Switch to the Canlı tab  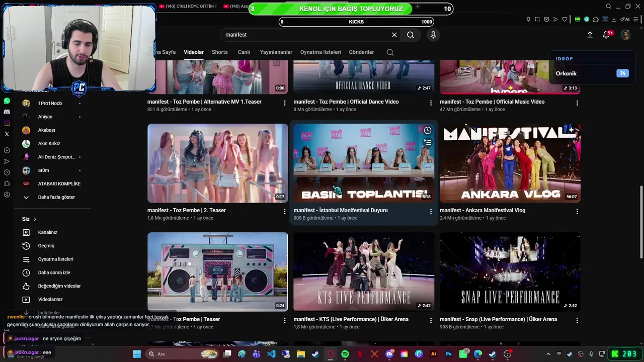pos(244,52)
